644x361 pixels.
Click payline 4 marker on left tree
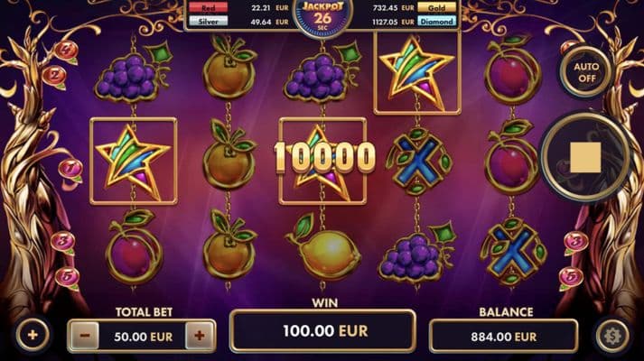66,51
